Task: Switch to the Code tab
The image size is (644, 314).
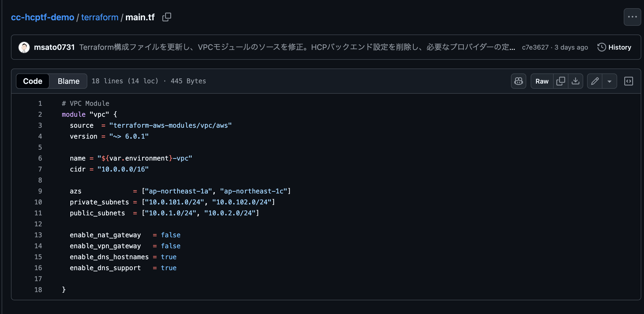Action: (33, 81)
